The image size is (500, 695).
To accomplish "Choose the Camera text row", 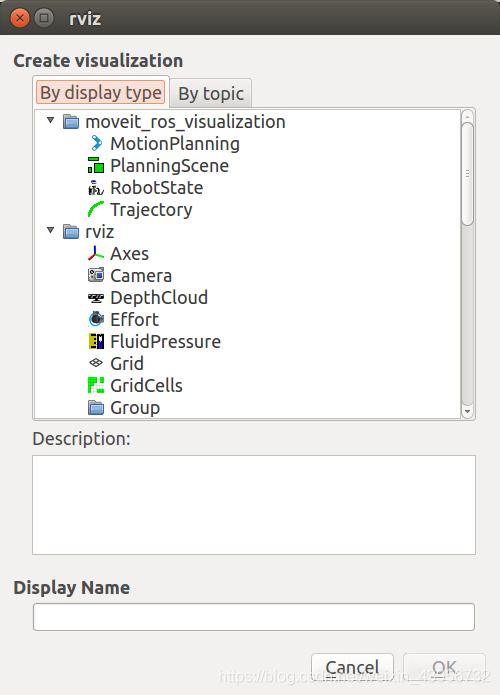I will (141, 276).
